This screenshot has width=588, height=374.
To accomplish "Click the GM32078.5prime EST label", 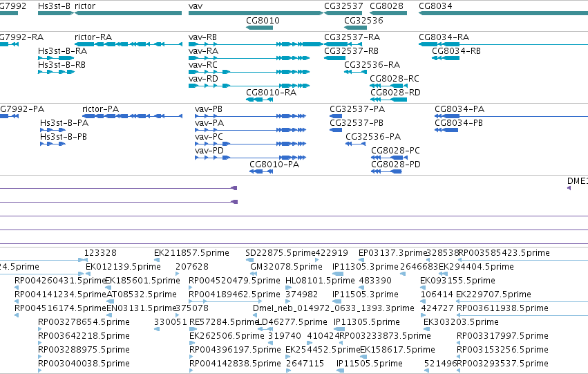I will point(287,267).
